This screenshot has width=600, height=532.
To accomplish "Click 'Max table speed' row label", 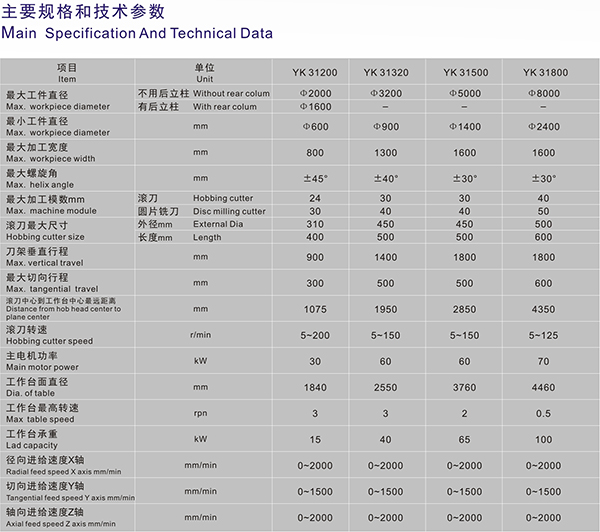I will click(x=40, y=419).
